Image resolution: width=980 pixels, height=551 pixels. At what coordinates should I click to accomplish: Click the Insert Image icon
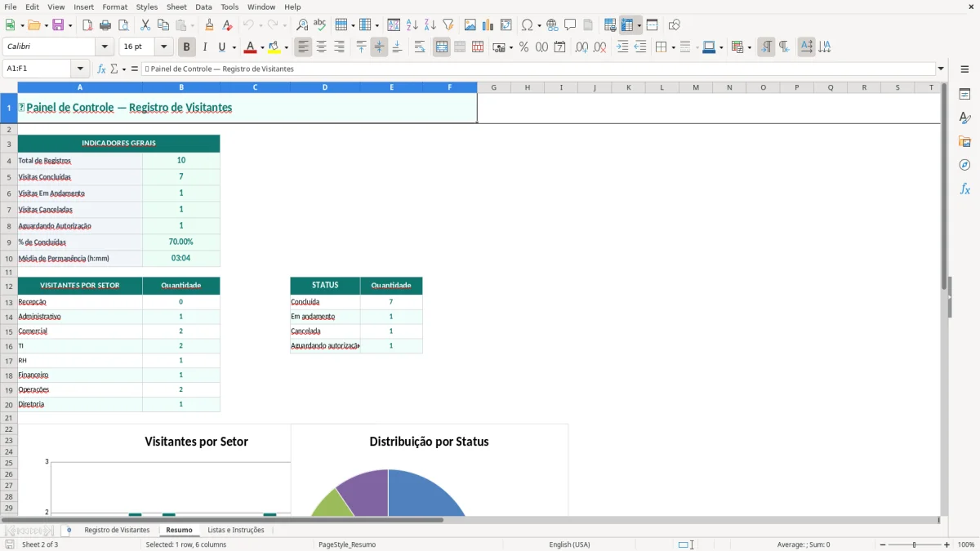coord(470,25)
